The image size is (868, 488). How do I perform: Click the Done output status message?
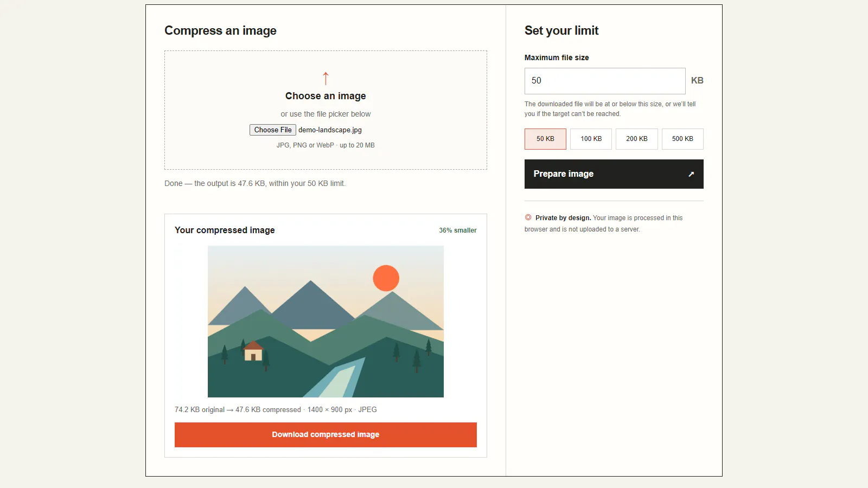click(x=255, y=183)
